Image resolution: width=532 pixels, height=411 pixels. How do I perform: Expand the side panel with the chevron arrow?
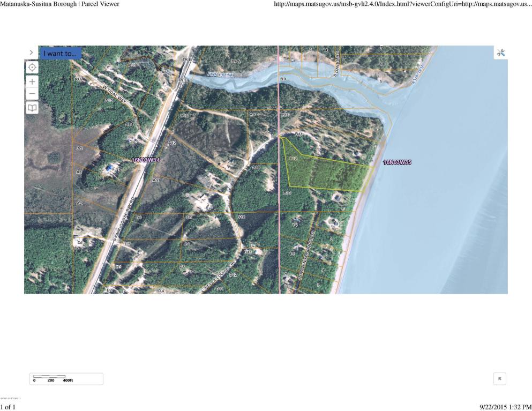(x=31, y=53)
